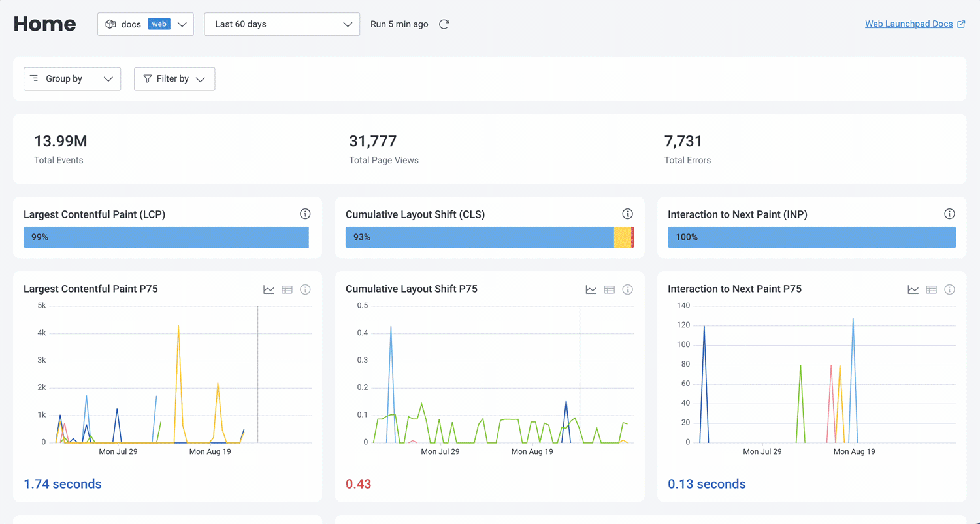Expand the Last 60 days time range dropdown
The width and height of the screenshot is (980, 524).
click(282, 24)
